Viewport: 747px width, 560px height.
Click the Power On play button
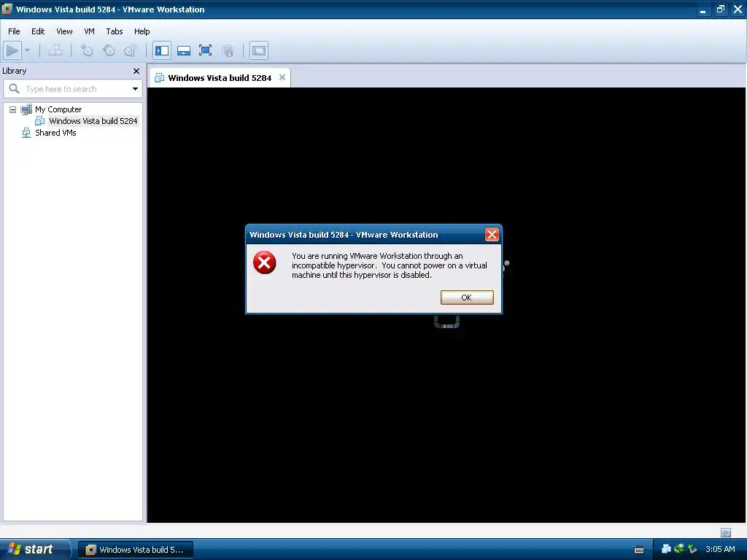click(12, 50)
